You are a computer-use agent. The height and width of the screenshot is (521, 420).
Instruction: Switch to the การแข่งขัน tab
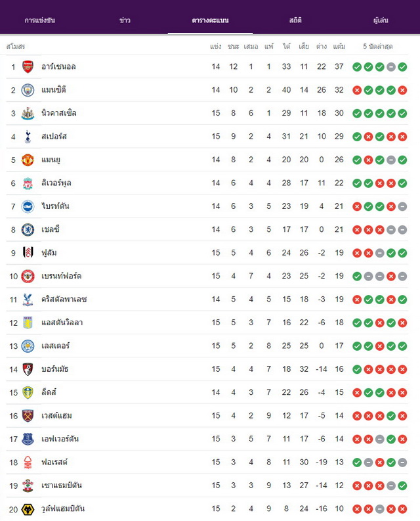(40, 20)
